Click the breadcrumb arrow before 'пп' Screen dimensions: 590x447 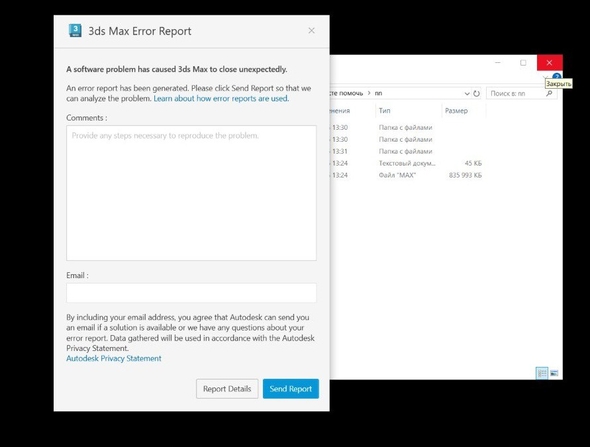coord(369,93)
